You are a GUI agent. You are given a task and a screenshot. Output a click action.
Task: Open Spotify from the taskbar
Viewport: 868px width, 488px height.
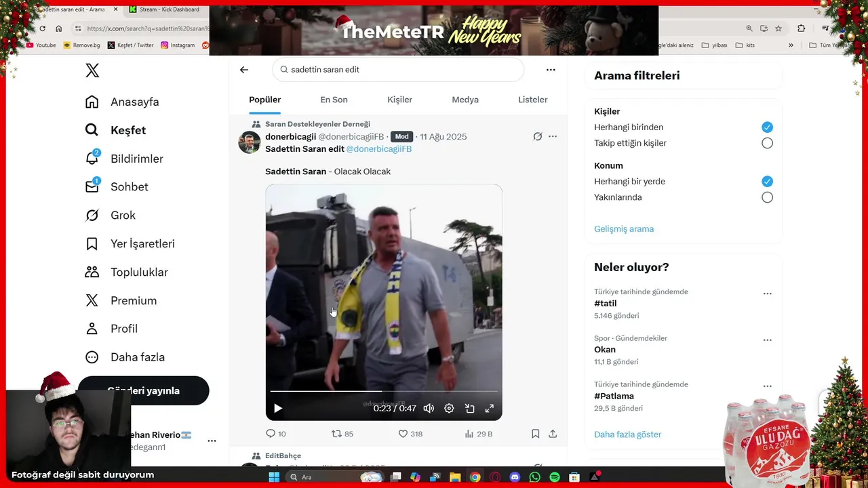pyautogui.click(x=555, y=477)
